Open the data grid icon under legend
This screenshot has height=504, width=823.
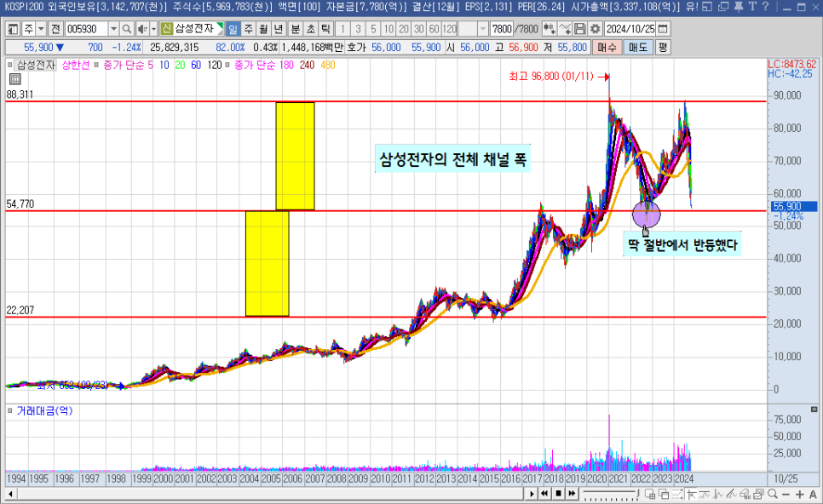(x=14, y=79)
